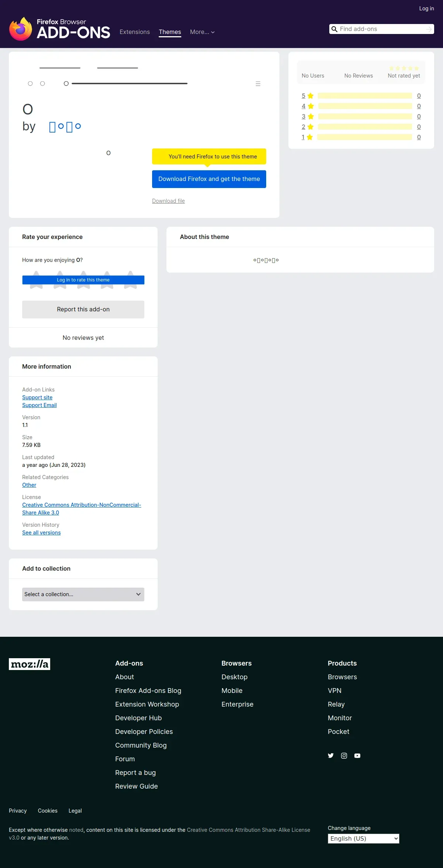Open the Pocket product link

pos(339,732)
